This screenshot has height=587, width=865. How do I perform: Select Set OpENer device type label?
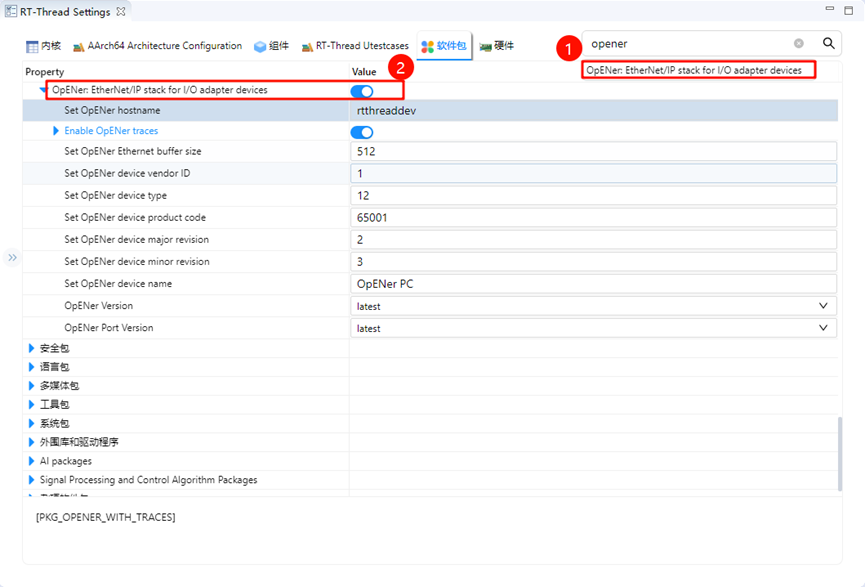coord(115,195)
